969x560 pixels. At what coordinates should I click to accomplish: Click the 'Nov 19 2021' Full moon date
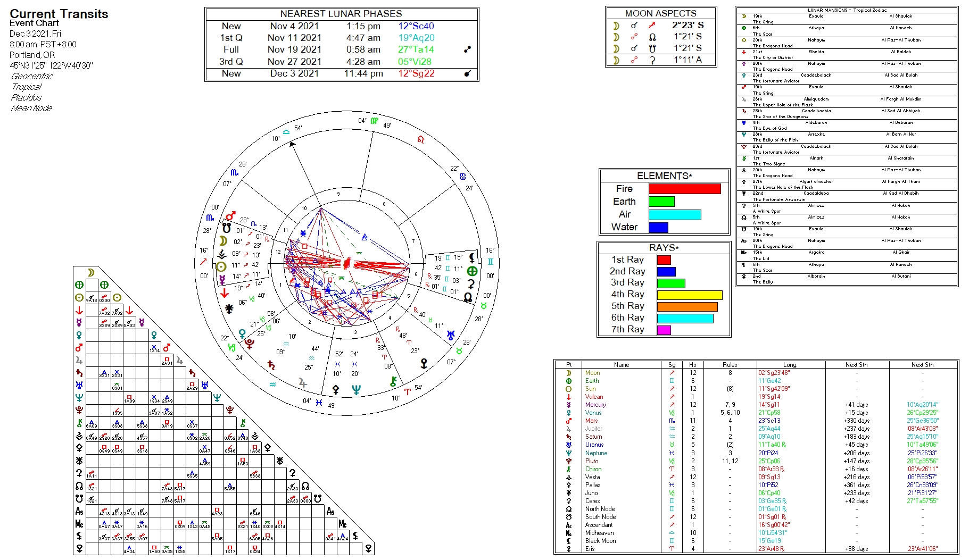point(294,49)
